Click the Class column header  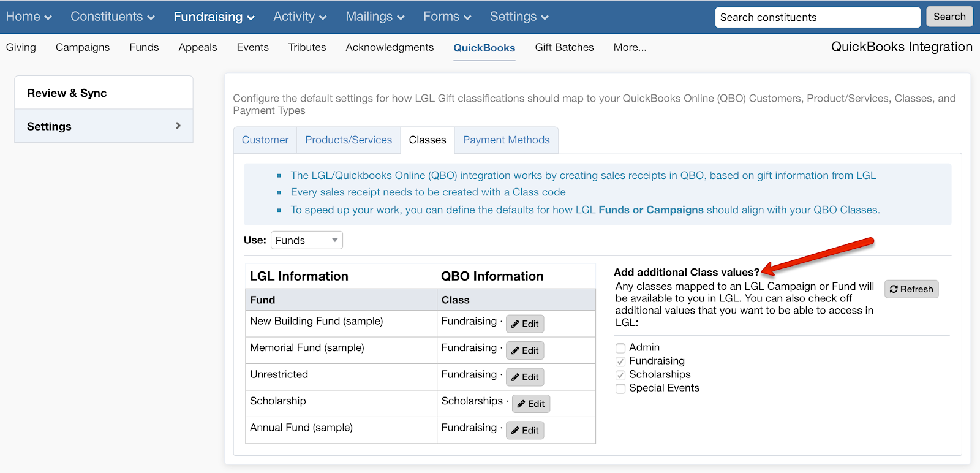click(x=516, y=300)
